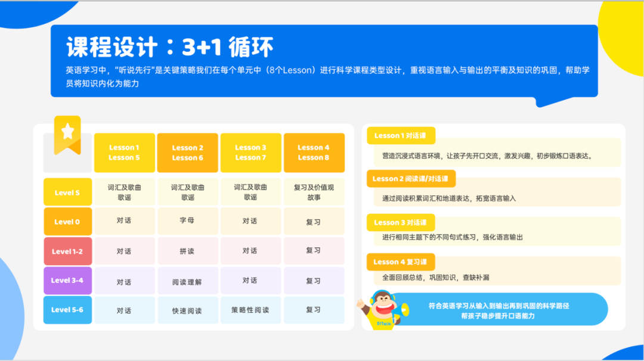Select the "Lesson 2 Lesson 6" column header
644x361 pixels.
point(187,153)
